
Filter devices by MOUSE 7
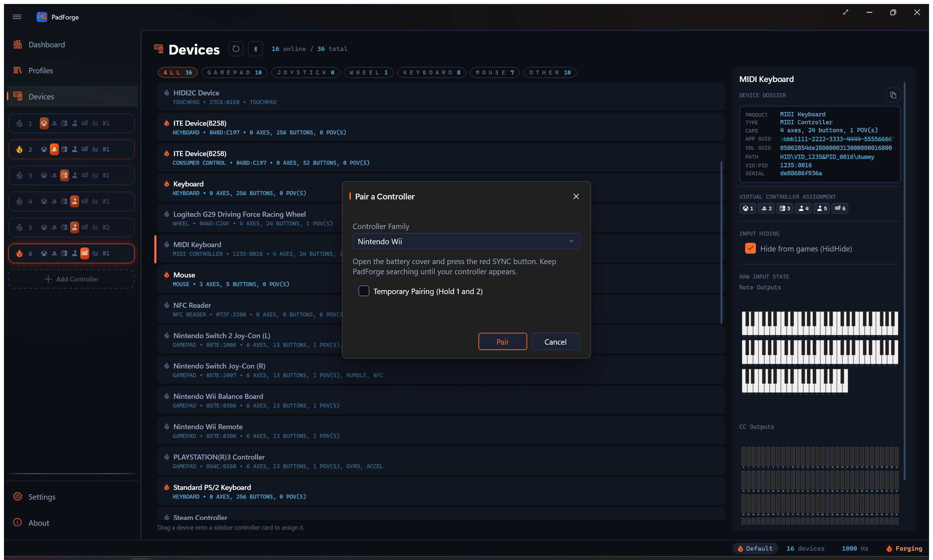pyautogui.click(x=495, y=73)
